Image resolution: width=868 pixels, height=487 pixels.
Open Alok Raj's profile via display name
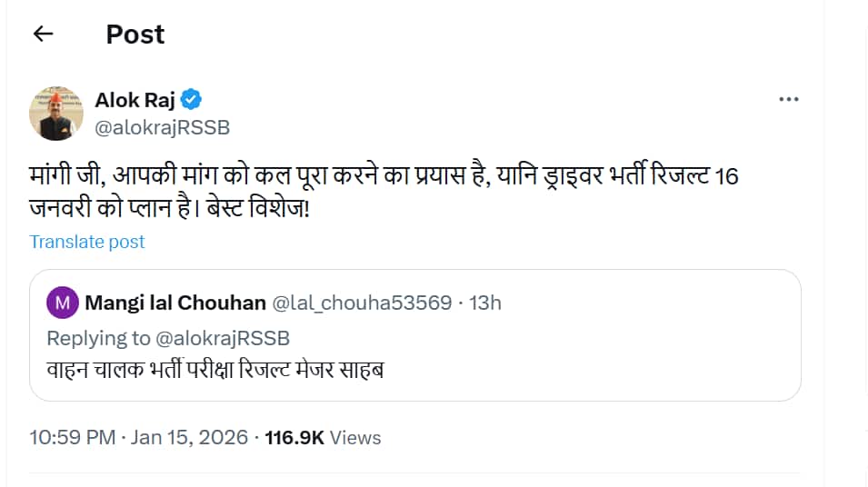click(135, 99)
